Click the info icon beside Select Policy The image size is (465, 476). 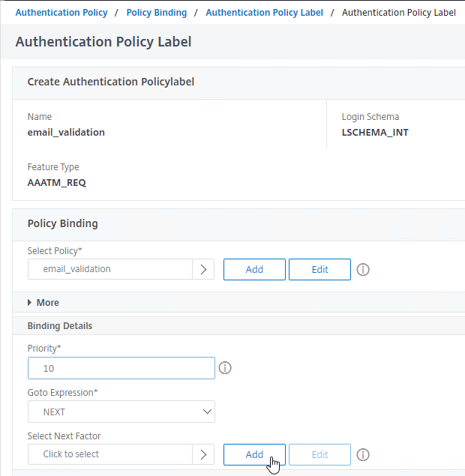(363, 270)
